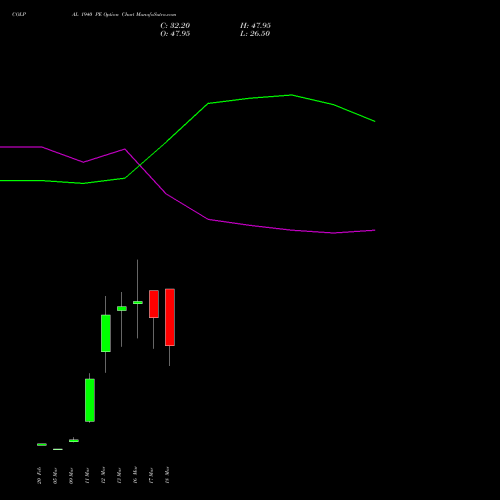Select the 20 Feb date label

click(39, 476)
